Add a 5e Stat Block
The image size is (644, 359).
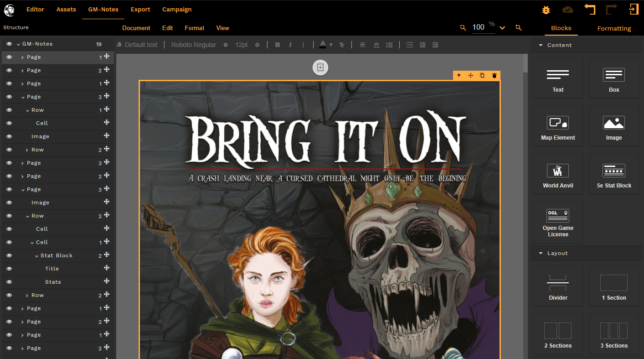[614, 174]
